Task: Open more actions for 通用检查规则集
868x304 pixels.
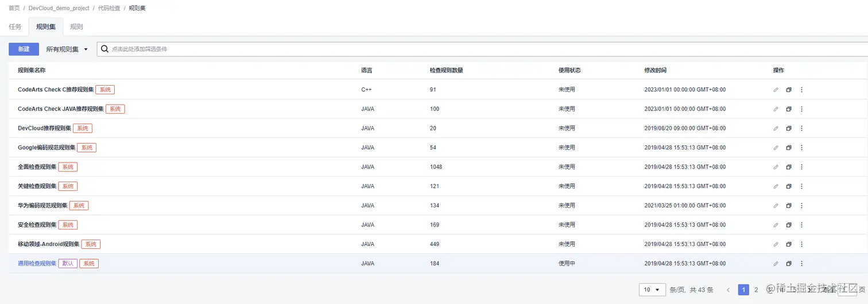Action: [x=802, y=264]
